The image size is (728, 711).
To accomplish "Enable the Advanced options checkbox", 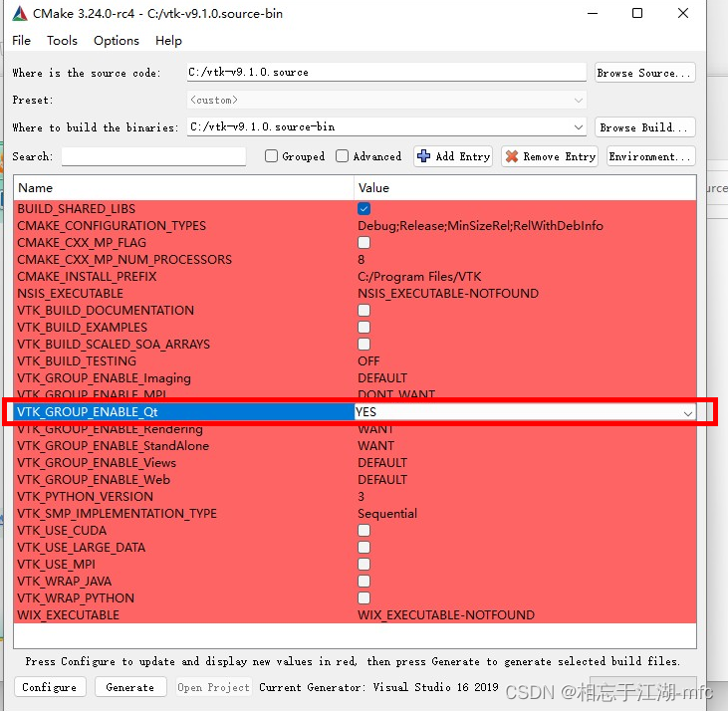I will [342, 156].
